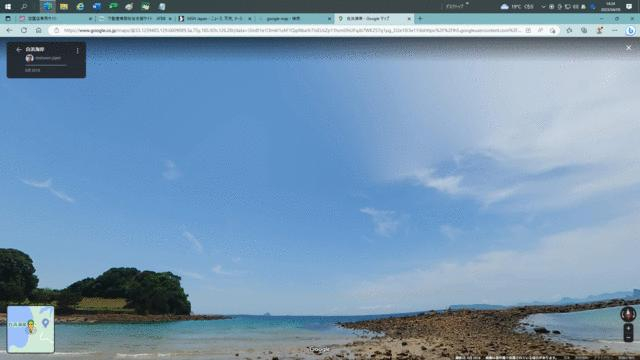Click the browser back arrow

9,30
